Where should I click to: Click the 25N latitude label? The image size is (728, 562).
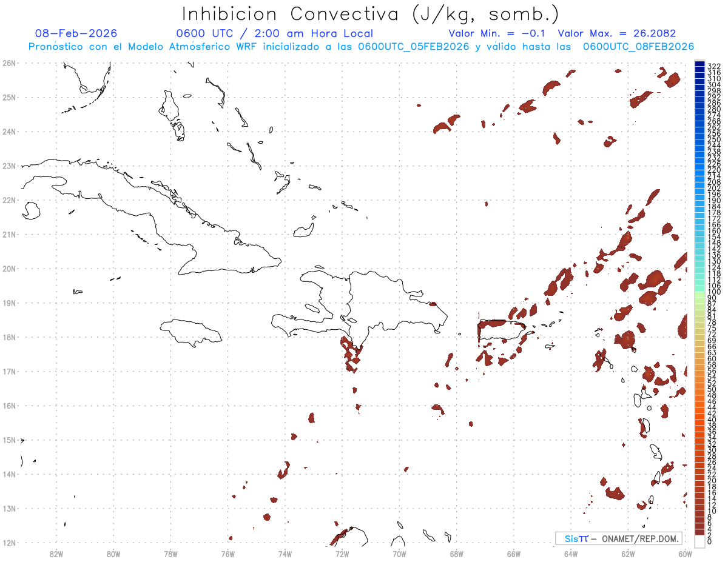point(8,97)
